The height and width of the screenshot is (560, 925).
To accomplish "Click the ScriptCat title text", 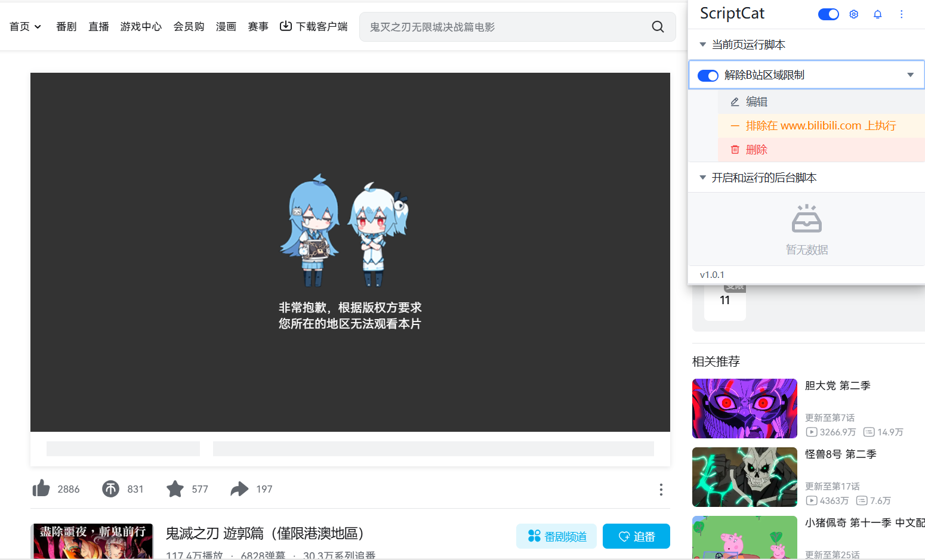I will tap(732, 14).
